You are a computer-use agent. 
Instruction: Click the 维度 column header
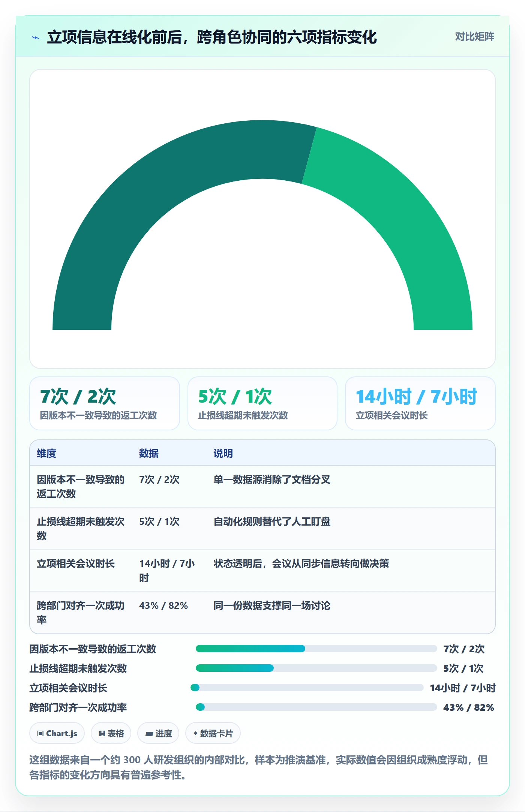[x=46, y=453]
